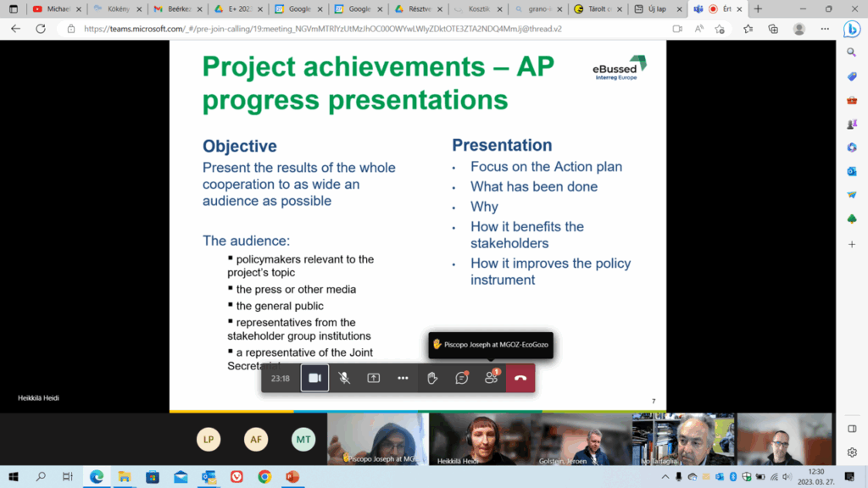Raise your hand in the meeting
This screenshot has width=868, height=488.
(432, 378)
